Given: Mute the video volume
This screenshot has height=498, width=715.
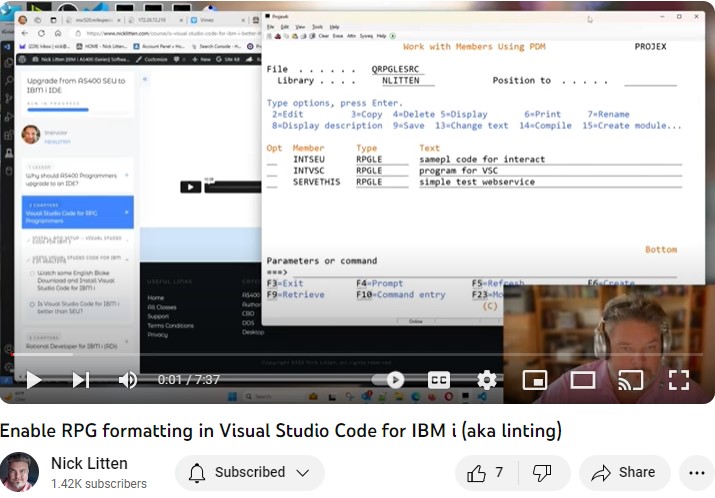Looking at the screenshot, I should (128, 380).
